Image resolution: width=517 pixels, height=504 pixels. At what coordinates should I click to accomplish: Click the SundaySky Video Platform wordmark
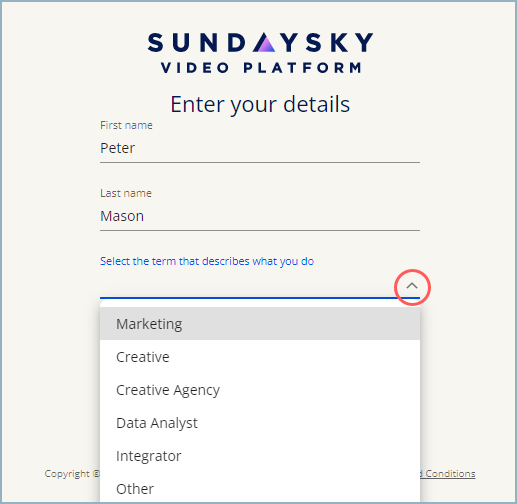point(261,52)
